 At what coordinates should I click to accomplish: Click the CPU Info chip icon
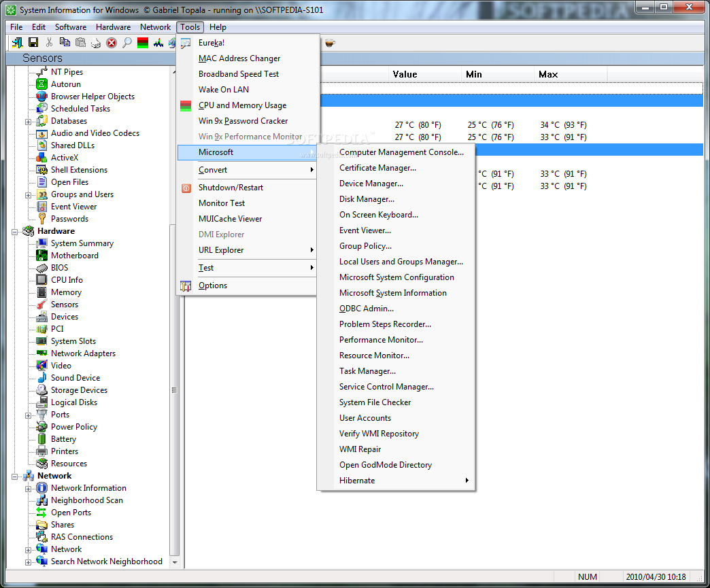[41, 280]
